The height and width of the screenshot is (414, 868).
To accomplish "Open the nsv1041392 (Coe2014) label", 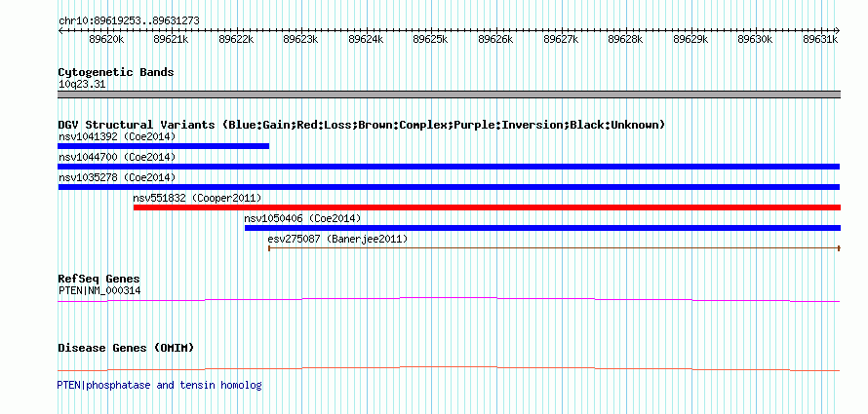I will tap(117, 136).
